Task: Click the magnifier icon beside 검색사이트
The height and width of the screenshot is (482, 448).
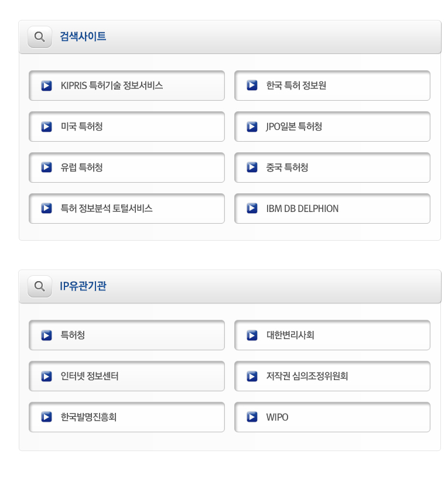Action: 40,37
